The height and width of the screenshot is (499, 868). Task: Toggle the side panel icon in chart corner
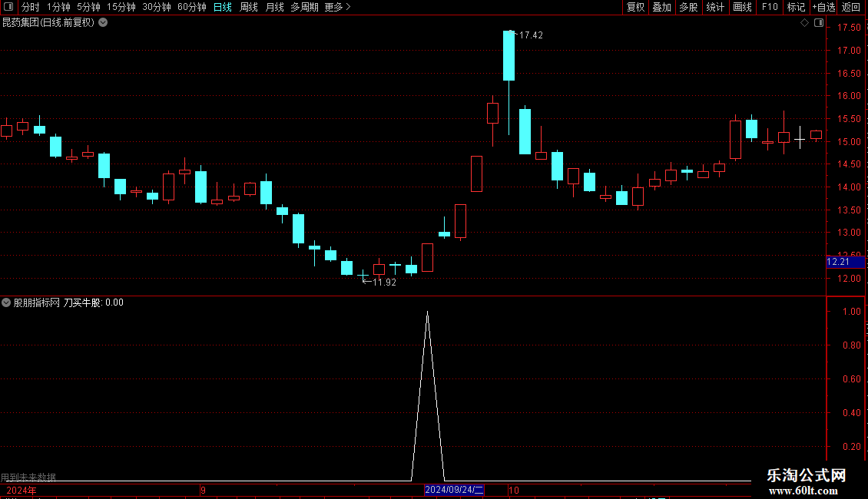click(x=819, y=23)
